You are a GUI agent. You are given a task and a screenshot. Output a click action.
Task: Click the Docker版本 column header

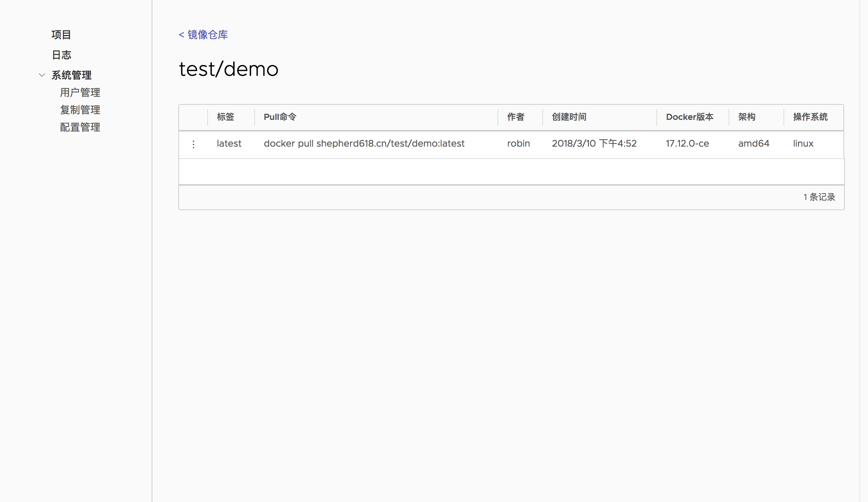(690, 117)
